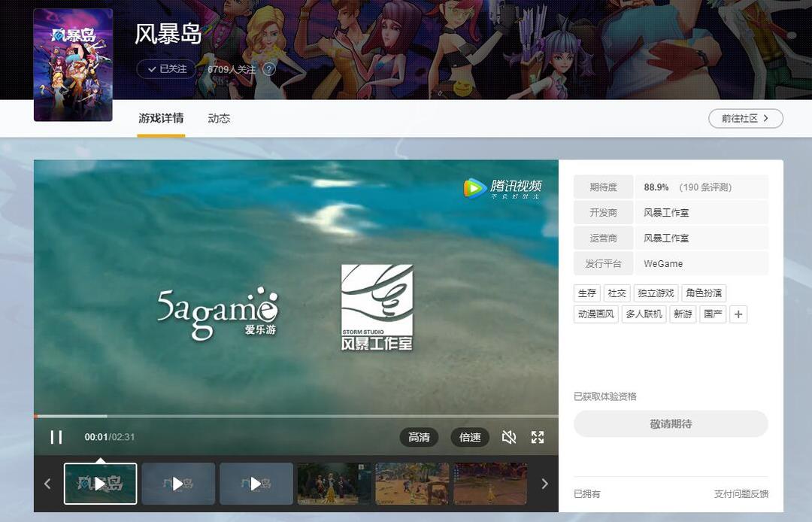Viewport: 812px width, 522px height.
Task: Click the 多人联机 tag
Action: [x=644, y=314]
